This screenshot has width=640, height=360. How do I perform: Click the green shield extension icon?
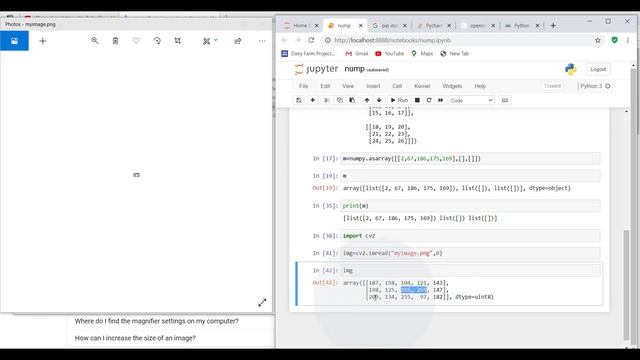[614, 40]
